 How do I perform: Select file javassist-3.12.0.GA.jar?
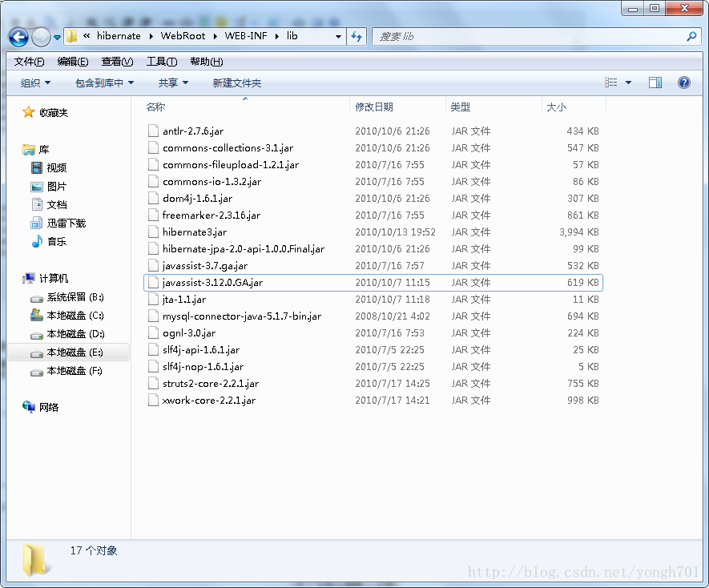pyautogui.click(x=373, y=283)
